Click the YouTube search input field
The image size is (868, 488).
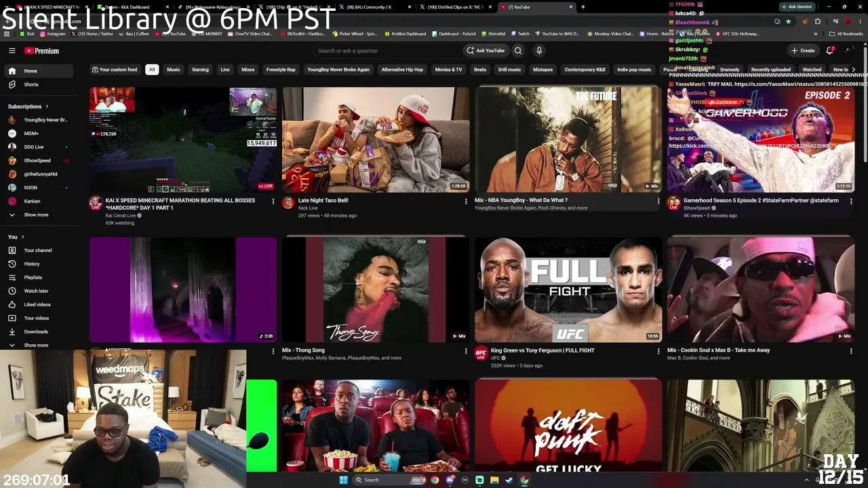click(387, 51)
